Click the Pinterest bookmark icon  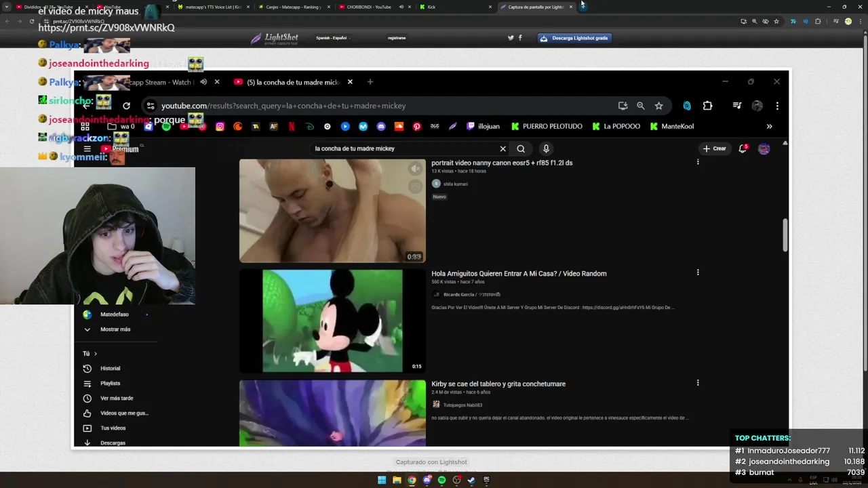point(416,126)
